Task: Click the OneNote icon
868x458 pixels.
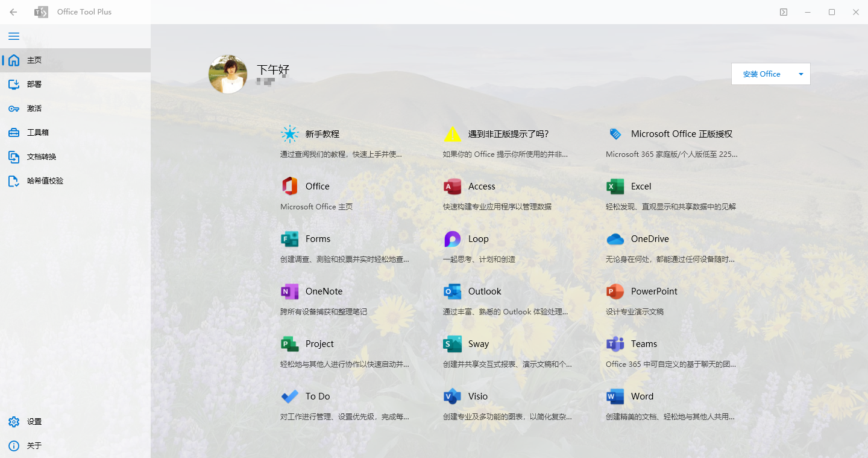Action: pos(289,291)
